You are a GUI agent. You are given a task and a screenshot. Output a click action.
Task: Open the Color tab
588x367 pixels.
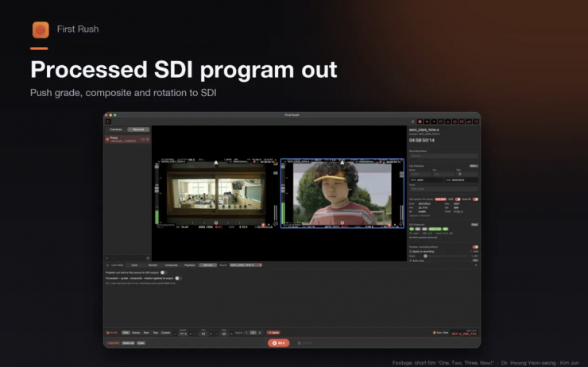pos(134,265)
